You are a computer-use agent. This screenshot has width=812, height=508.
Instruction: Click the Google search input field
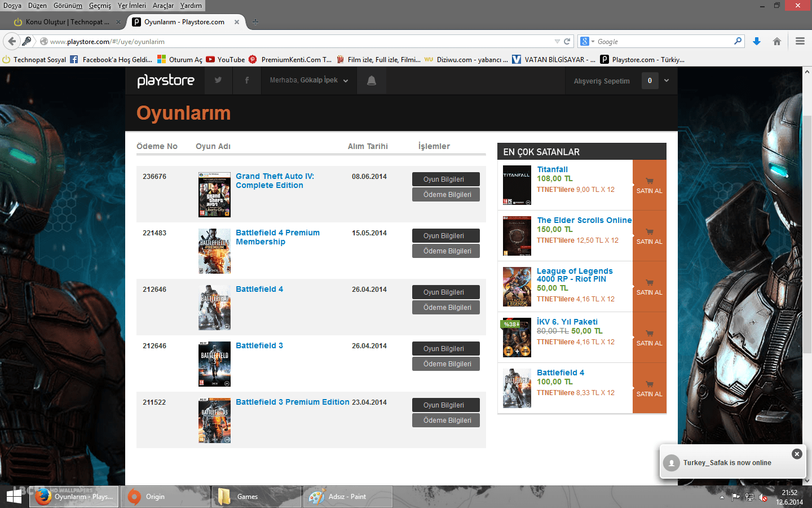(x=664, y=41)
